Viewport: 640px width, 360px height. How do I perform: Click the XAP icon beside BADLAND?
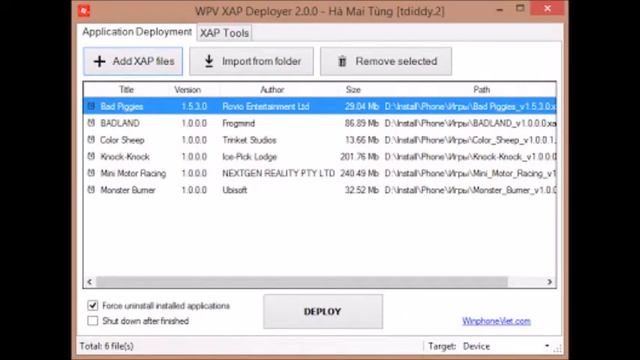click(x=91, y=122)
